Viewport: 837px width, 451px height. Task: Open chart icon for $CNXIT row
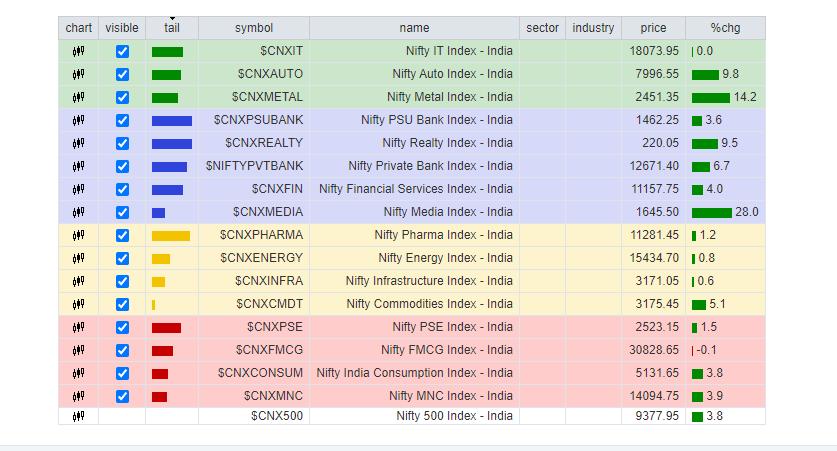[x=78, y=51]
